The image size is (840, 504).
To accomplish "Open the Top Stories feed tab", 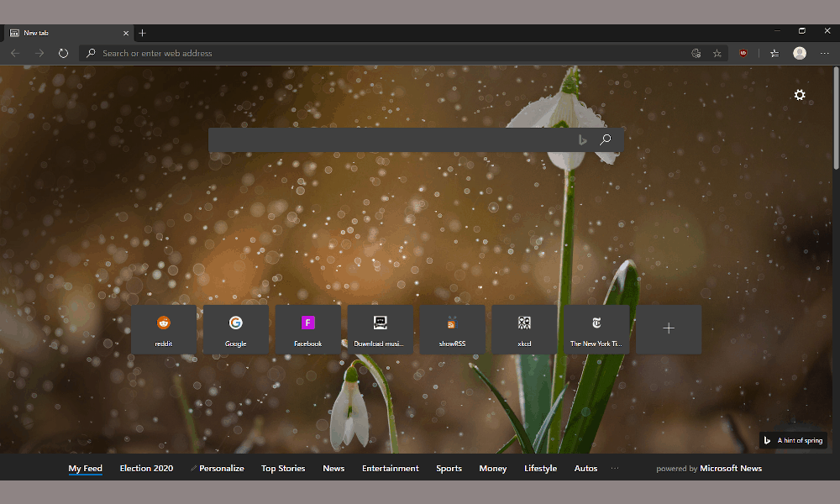I will click(283, 468).
